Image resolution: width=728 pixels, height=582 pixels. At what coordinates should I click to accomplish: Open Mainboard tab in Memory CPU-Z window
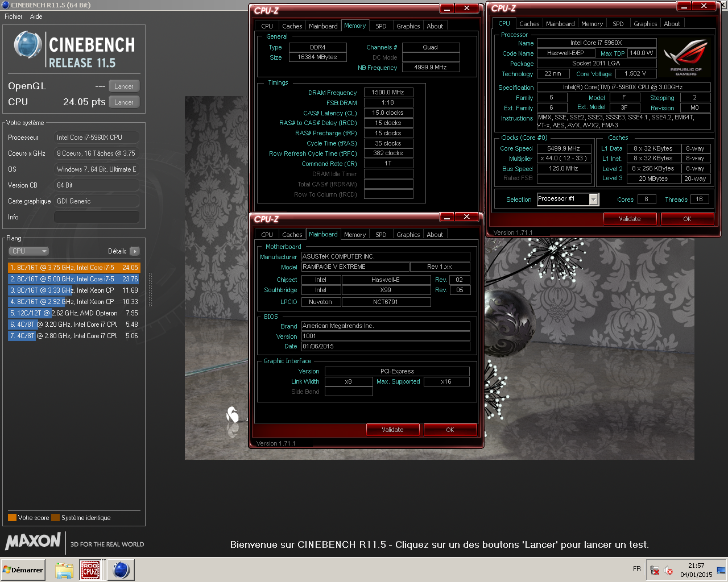click(323, 26)
